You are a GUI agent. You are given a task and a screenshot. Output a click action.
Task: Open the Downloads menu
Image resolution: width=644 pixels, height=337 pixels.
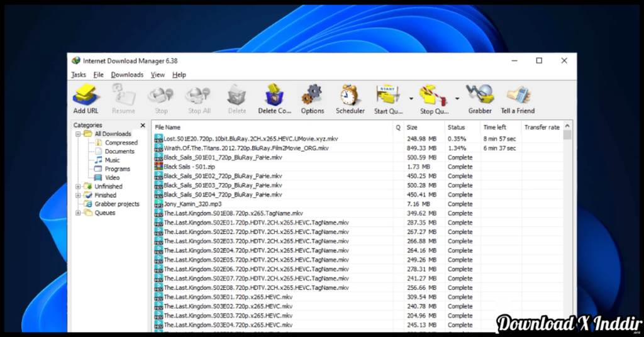(x=127, y=75)
